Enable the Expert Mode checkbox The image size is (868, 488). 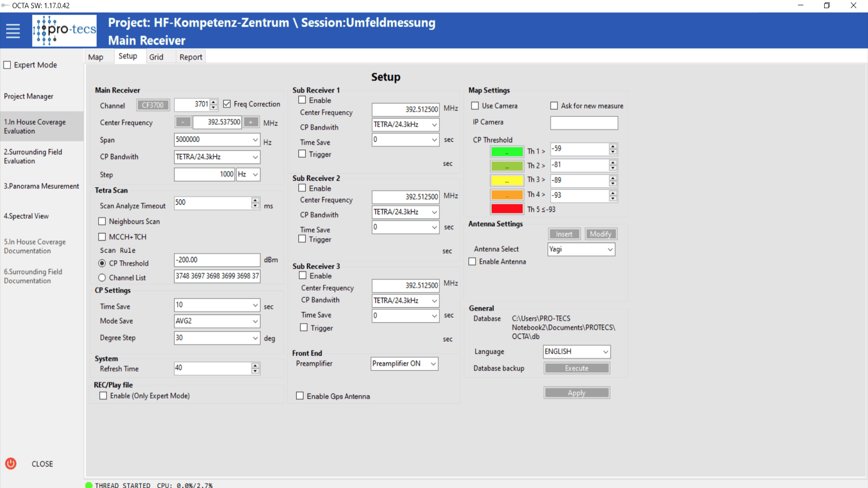7,65
